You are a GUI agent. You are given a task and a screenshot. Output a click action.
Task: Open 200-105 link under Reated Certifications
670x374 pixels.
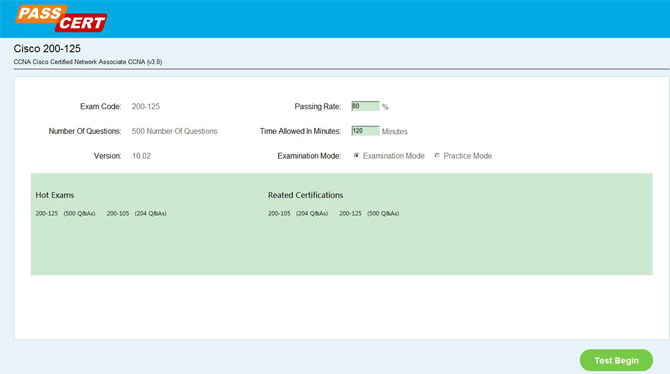tap(279, 213)
